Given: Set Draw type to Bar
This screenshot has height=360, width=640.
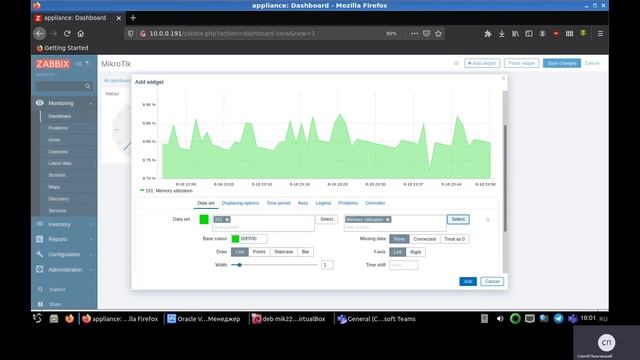Looking at the screenshot, I should coord(305,252).
